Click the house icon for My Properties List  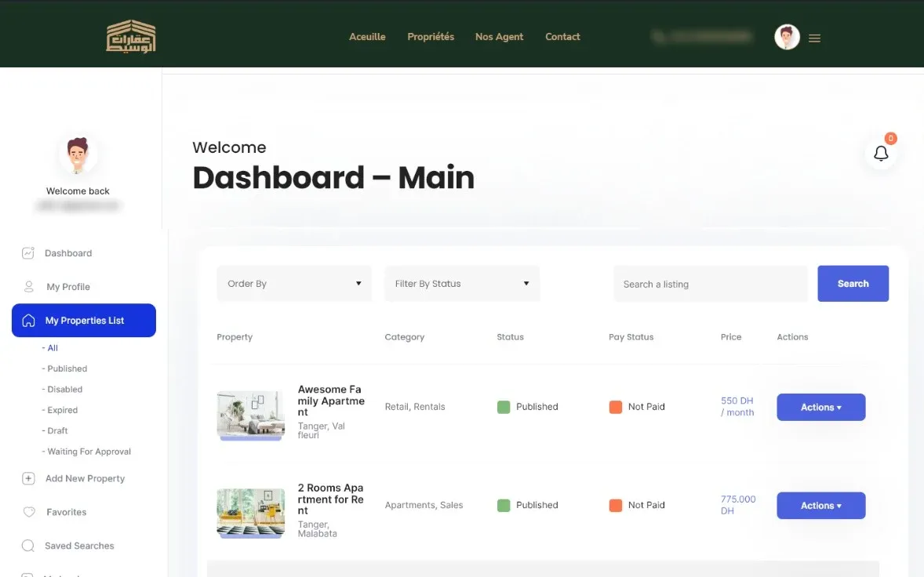click(x=28, y=321)
